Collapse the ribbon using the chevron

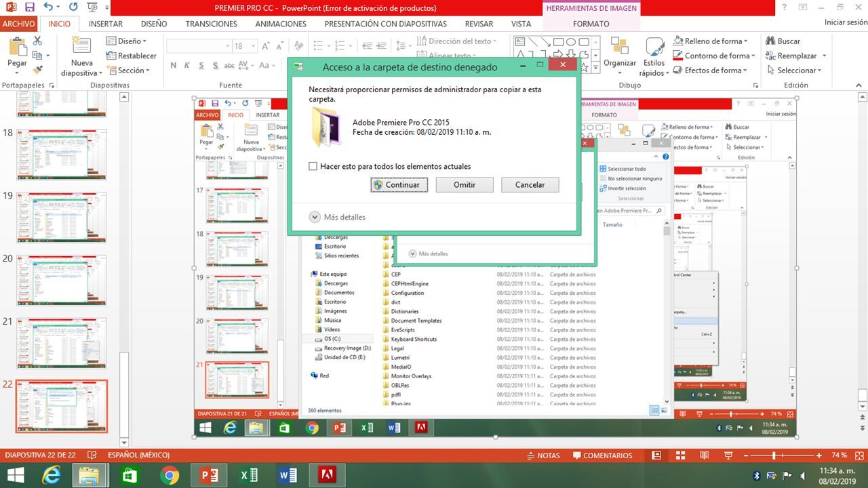[859, 85]
